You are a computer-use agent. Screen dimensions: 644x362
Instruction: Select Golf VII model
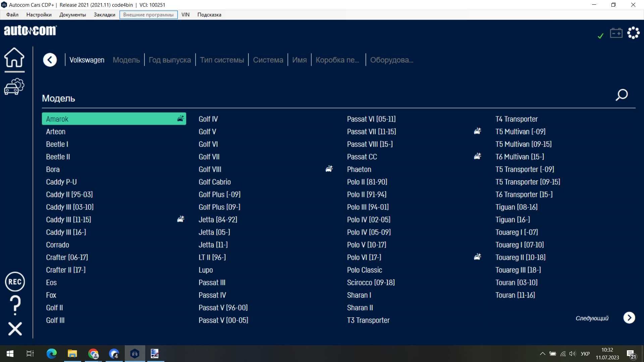click(209, 157)
